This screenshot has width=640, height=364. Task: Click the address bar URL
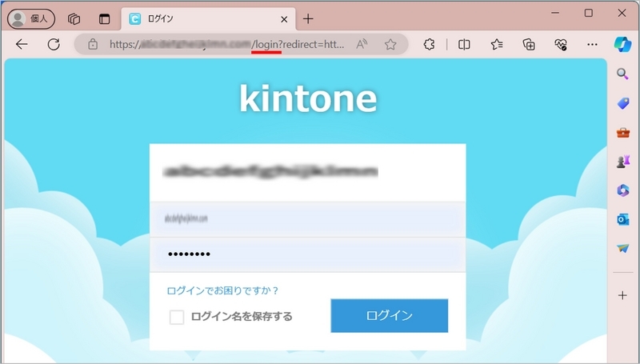[x=226, y=44]
